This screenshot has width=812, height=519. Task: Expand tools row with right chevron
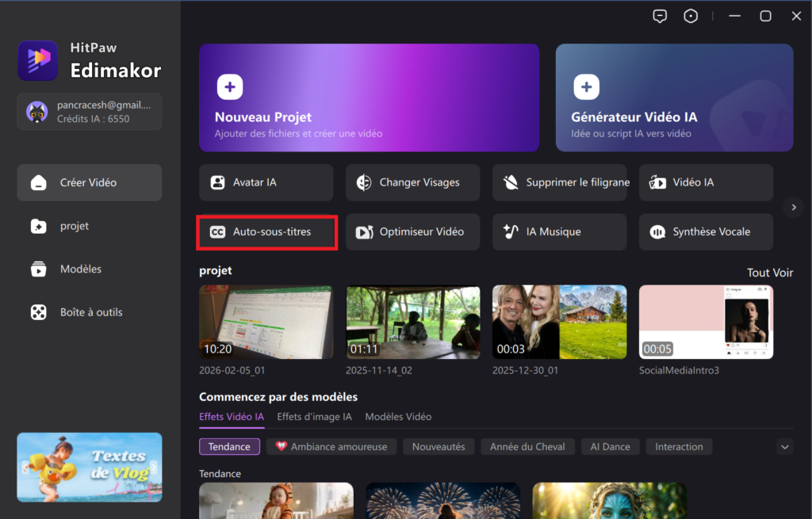coord(793,208)
